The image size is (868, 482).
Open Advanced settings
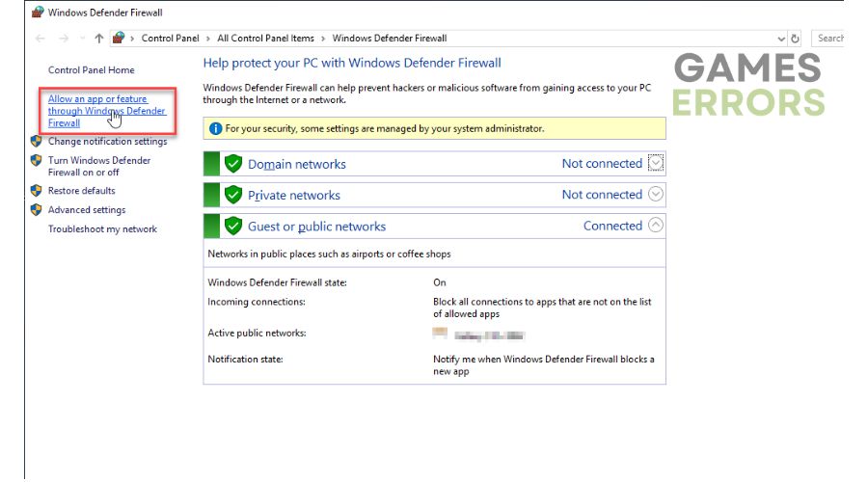point(87,210)
